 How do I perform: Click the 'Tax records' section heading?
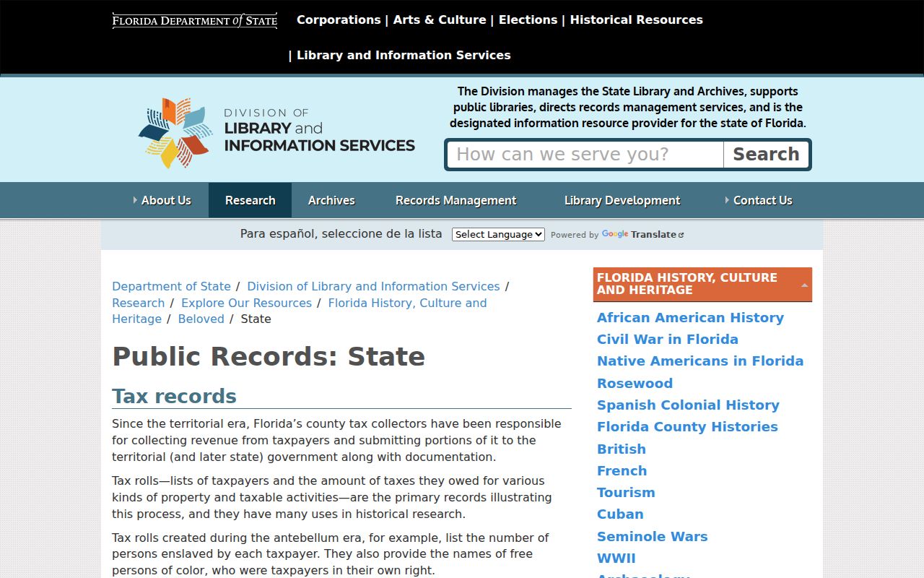[x=174, y=396]
